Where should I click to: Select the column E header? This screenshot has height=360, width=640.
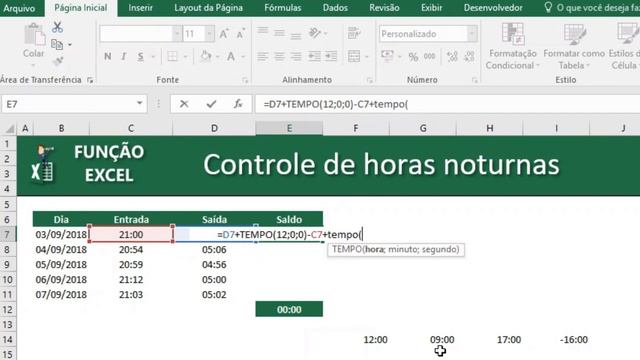click(289, 129)
